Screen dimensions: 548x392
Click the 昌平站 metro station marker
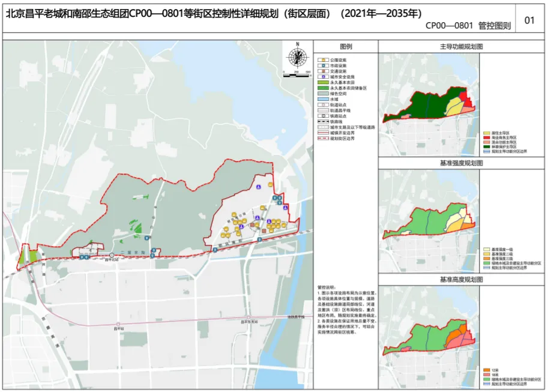tap(118, 324)
